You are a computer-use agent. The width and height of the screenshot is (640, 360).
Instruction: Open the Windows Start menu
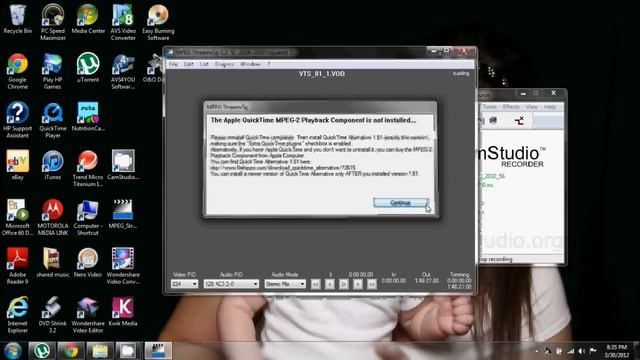pyautogui.click(x=13, y=351)
